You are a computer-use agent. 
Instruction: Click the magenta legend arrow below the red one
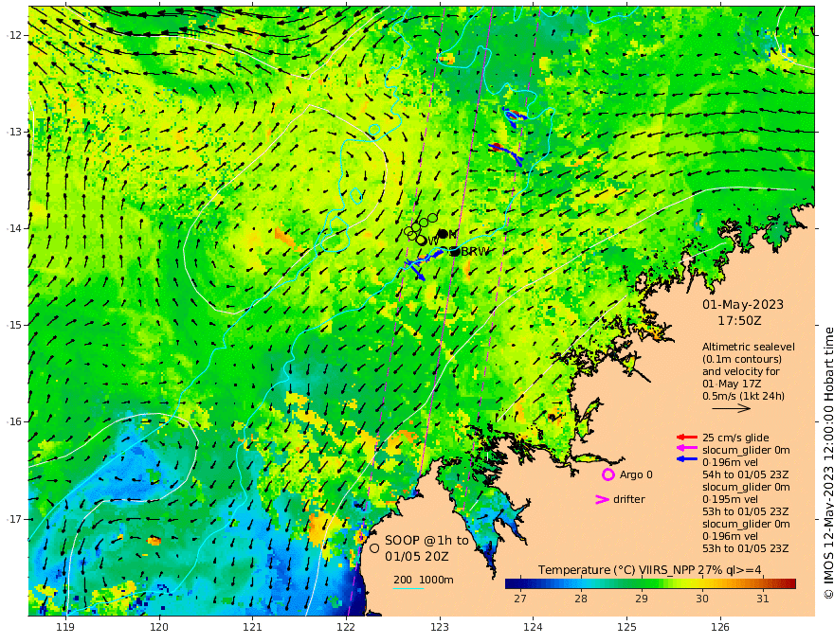click(x=686, y=449)
